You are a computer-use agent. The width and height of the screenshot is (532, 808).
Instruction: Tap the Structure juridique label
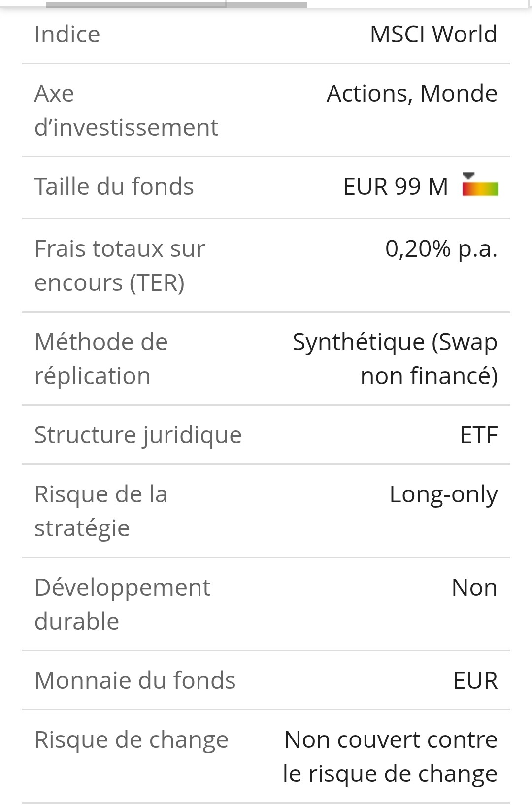pos(138,435)
